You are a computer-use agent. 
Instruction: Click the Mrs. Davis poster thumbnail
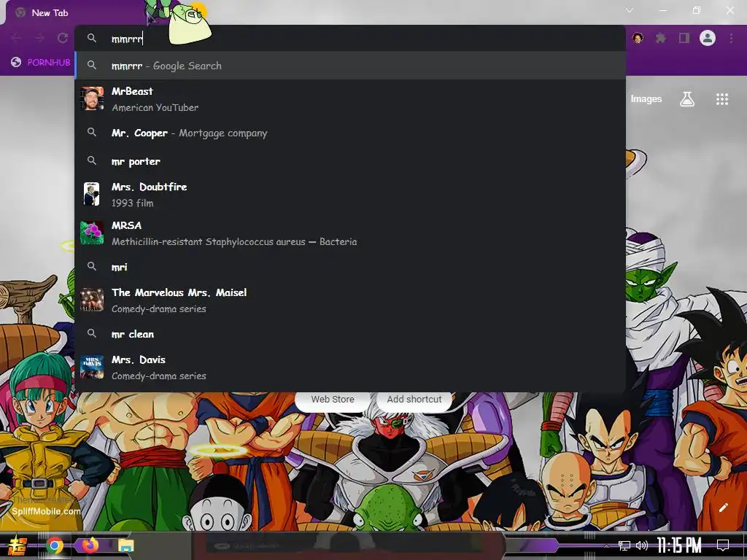tap(92, 367)
